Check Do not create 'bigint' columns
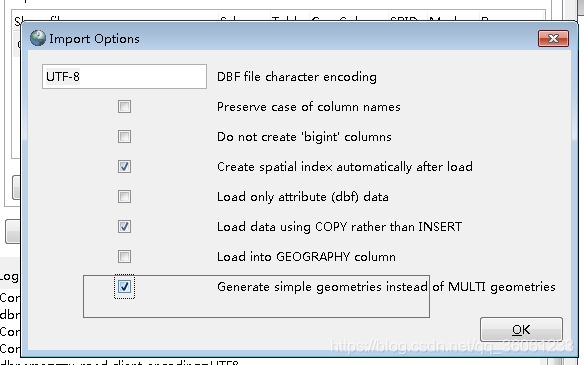 pos(124,136)
